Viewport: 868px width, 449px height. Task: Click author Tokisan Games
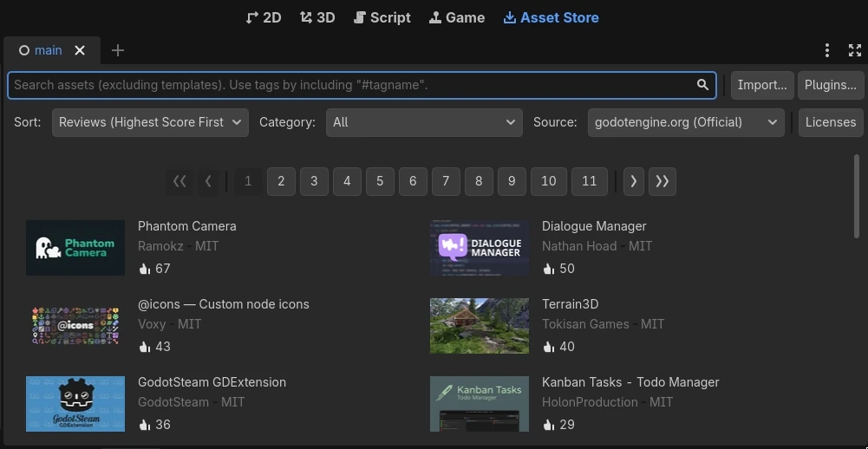(x=585, y=324)
